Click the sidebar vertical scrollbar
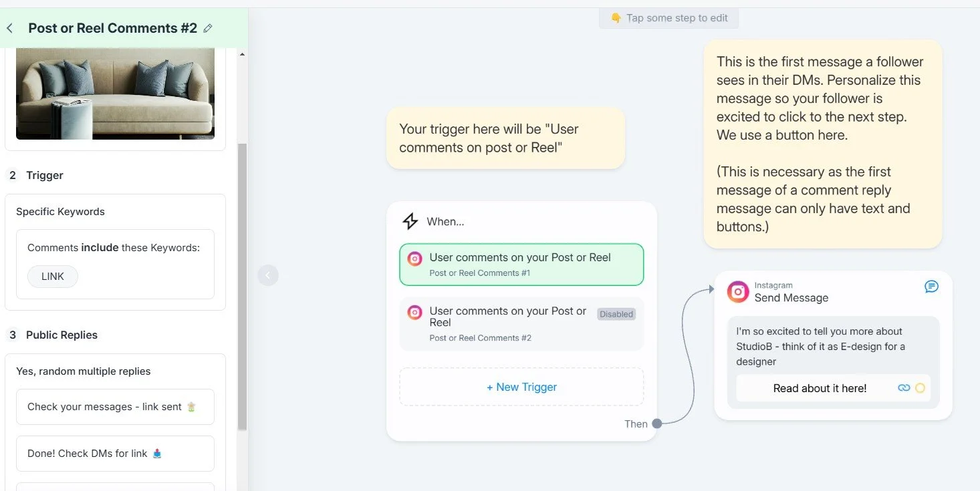The image size is (980, 491). [242, 286]
